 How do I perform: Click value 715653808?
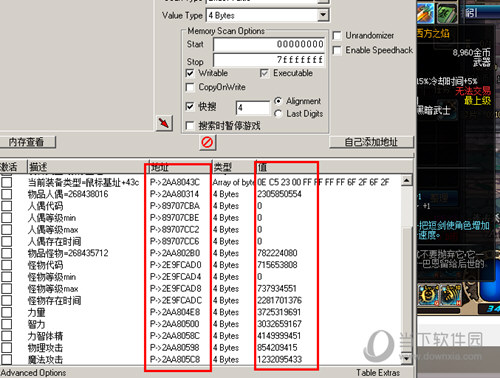click(x=277, y=265)
